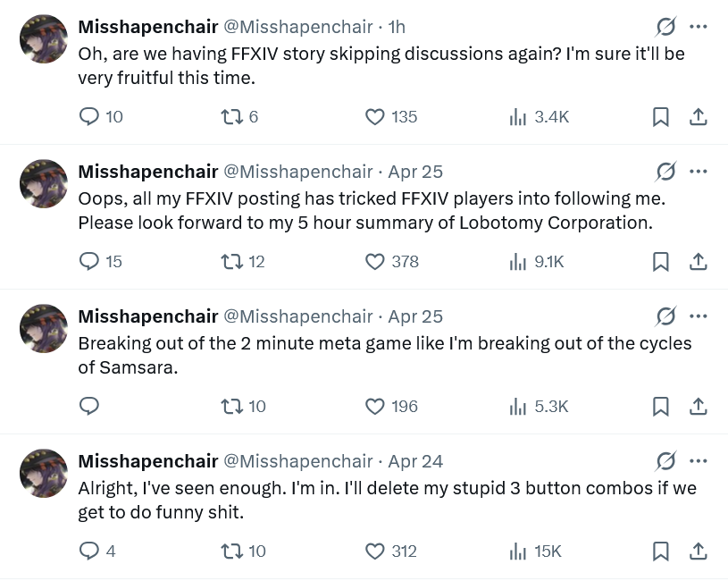
Task: Open @Misshapenchair handle on first tweet
Action: (x=298, y=27)
